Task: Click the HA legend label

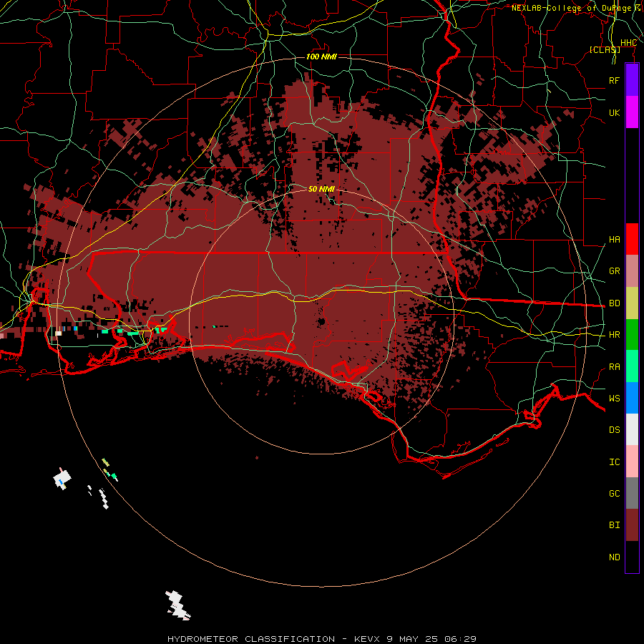Action: (x=614, y=240)
